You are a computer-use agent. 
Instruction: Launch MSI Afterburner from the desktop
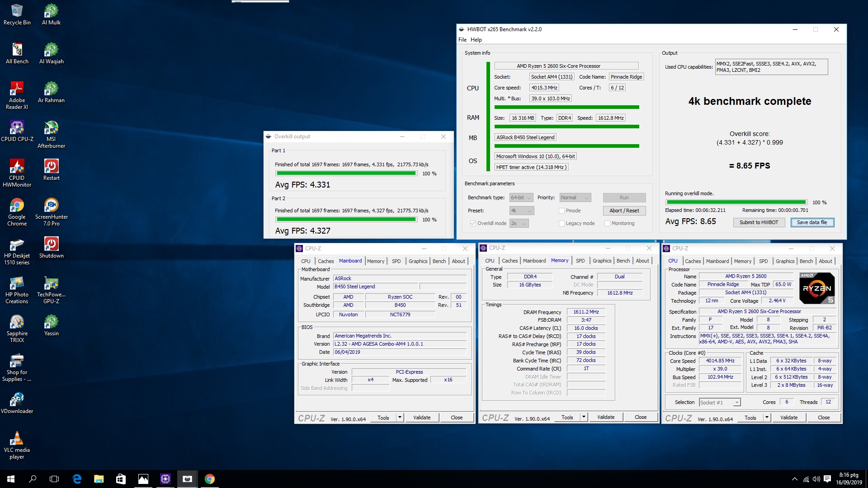coord(51,134)
